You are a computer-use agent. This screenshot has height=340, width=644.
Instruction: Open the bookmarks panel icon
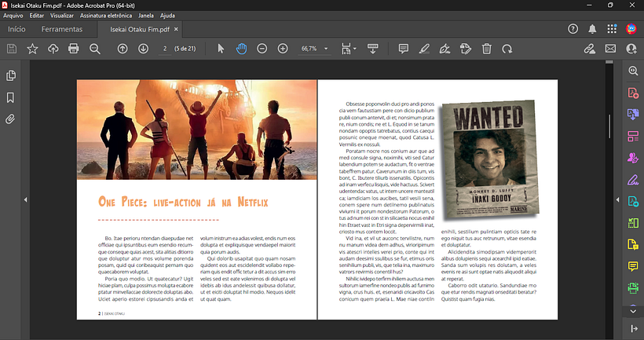11,97
